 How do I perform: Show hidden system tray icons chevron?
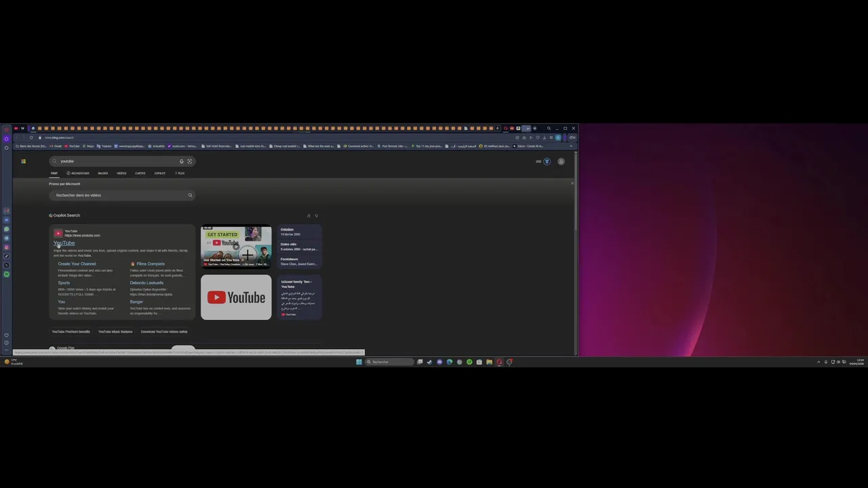pos(818,362)
